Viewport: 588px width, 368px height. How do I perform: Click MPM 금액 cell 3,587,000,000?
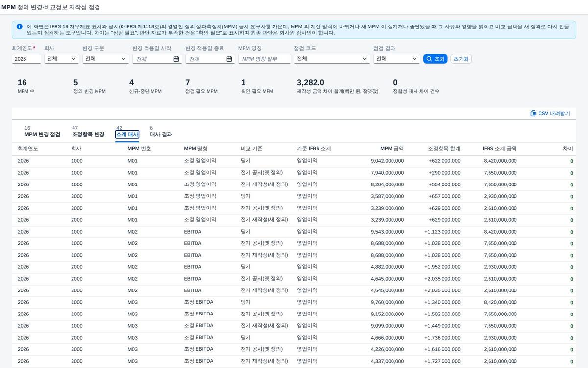[388, 196]
